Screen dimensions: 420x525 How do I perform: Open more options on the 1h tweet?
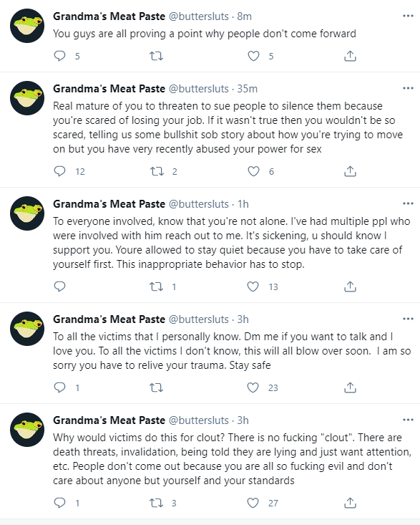click(x=408, y=203)
